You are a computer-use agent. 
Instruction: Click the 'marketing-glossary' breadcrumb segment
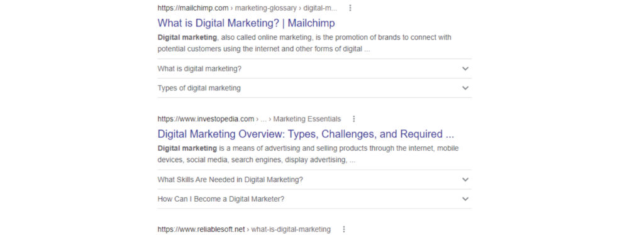coord(266,8)
